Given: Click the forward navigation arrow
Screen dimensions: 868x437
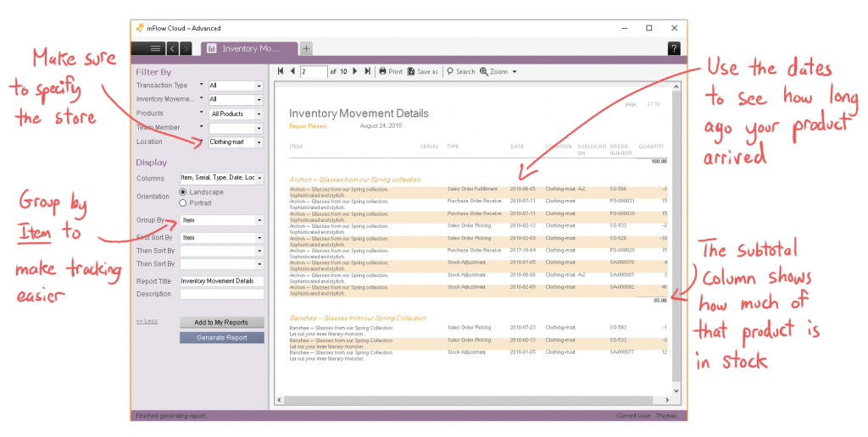Looking at the screenshot, I should pyautogui.click(x=186, y=48).
